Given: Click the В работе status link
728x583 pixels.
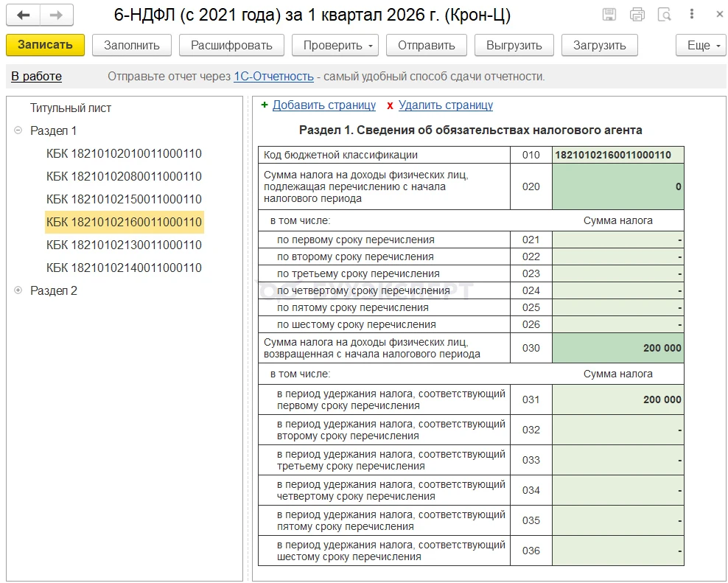Looking at the screenshot, I should pyautogui.click(x=36, y=76).
